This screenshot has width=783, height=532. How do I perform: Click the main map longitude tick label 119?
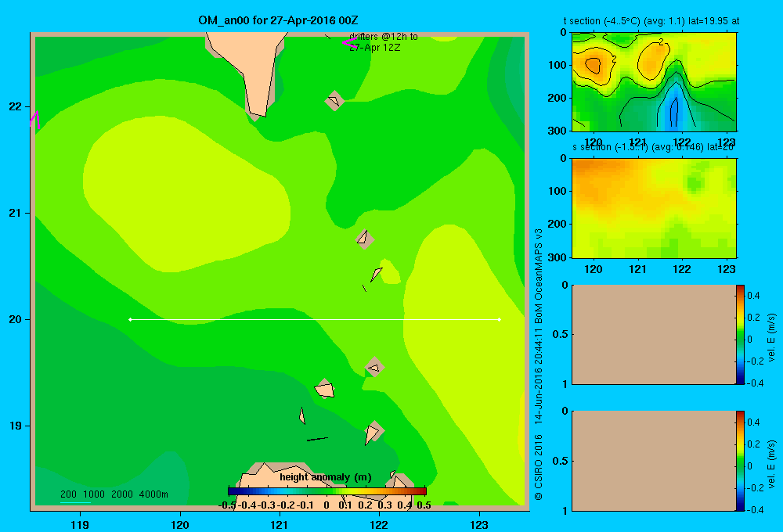point(80,524)
